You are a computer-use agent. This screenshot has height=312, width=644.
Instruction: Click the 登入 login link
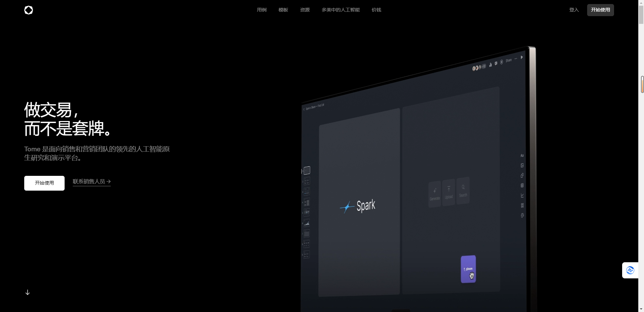click(x=574, y=10)
